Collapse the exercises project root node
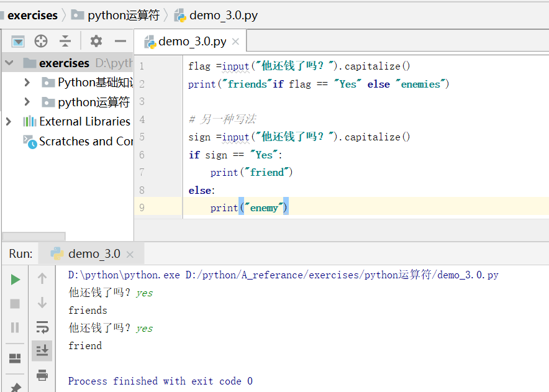This screenshot has height=392, width=549. click(9, 63)
